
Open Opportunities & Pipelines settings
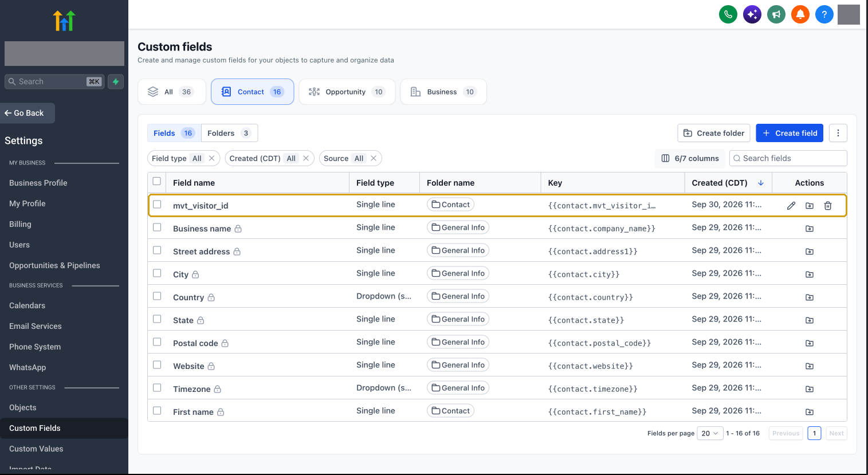tap(54, 265)
